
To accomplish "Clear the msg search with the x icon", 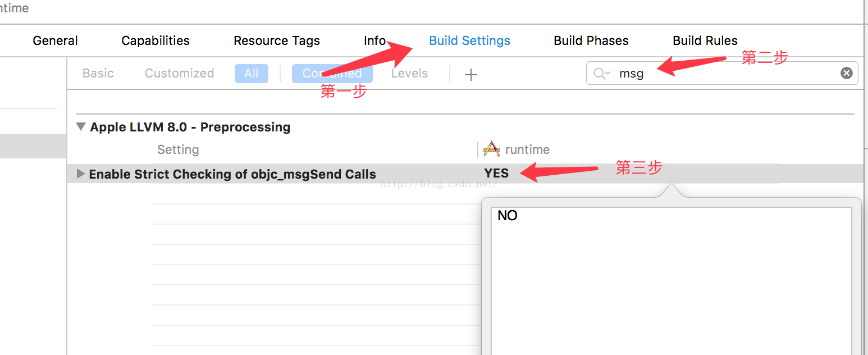I will (846, 73).
